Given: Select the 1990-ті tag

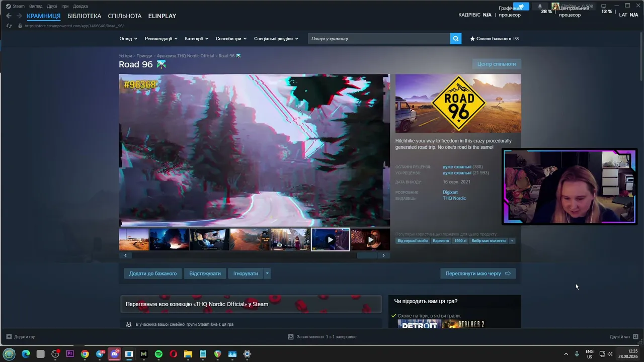Looking at the screenshot, I should (460, 241).
